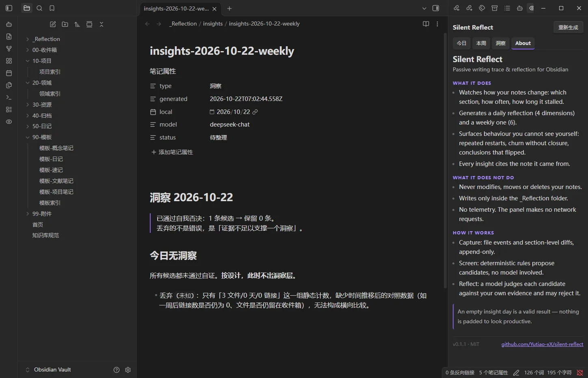Toggle reading view with the book icon
This screenshot has width=588, height=378.
coord(426,24)
